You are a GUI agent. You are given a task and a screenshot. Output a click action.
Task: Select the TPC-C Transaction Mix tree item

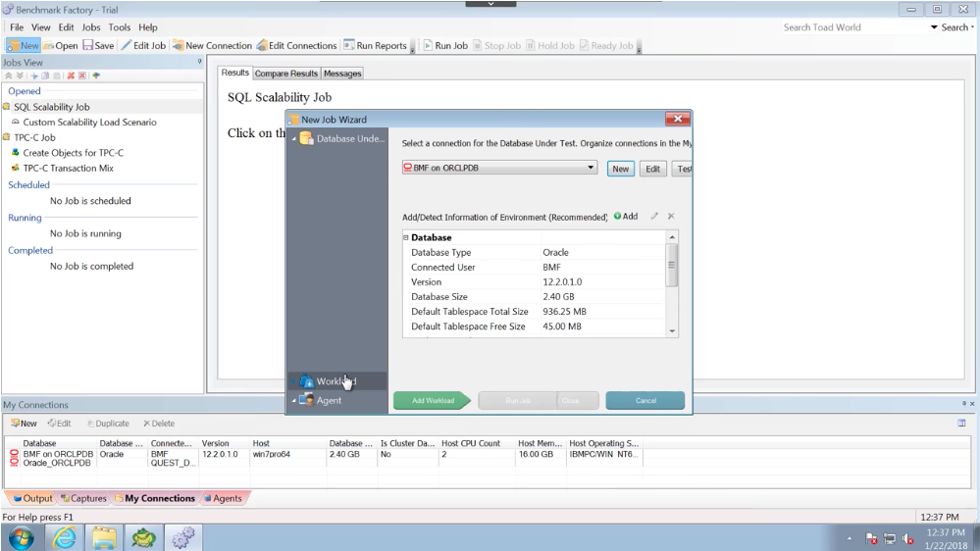click(68, 168)
